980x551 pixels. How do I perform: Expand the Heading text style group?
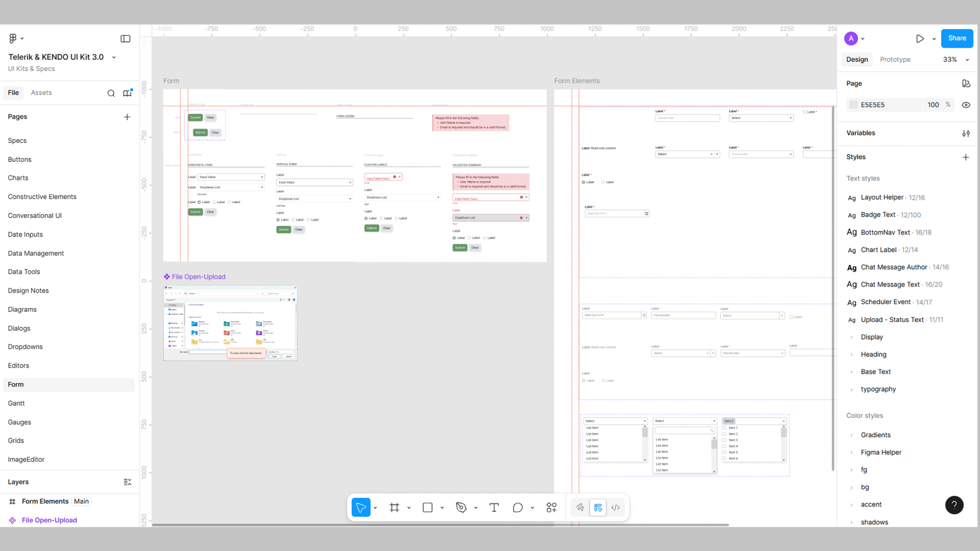[x=852, y=354]
